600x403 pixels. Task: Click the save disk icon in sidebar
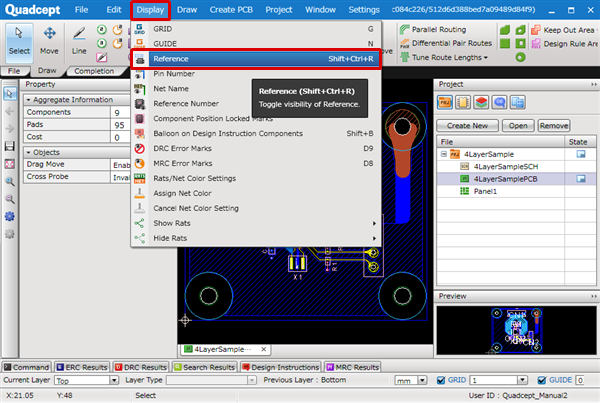click(x=10, y=146)
